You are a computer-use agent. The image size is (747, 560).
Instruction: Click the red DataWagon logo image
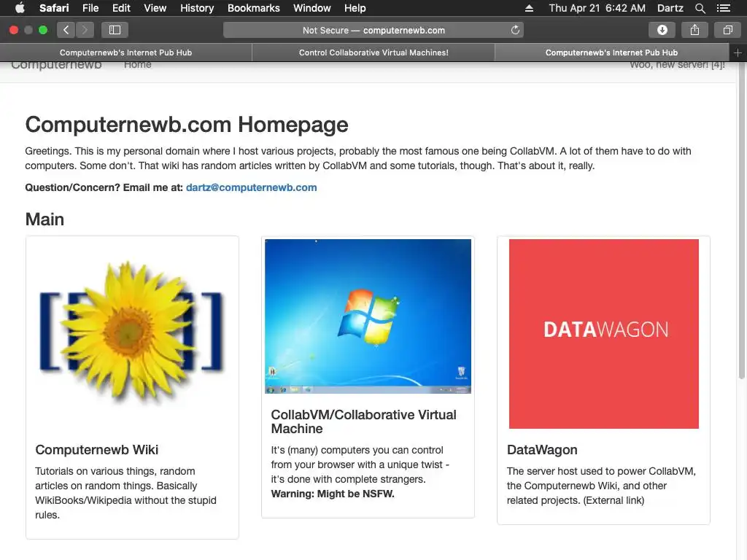pos(603,334)
